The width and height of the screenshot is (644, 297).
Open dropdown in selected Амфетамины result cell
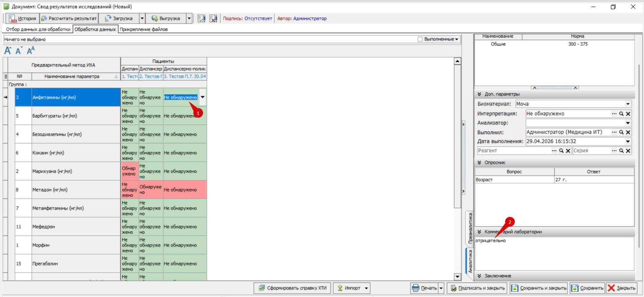(203, 97)
